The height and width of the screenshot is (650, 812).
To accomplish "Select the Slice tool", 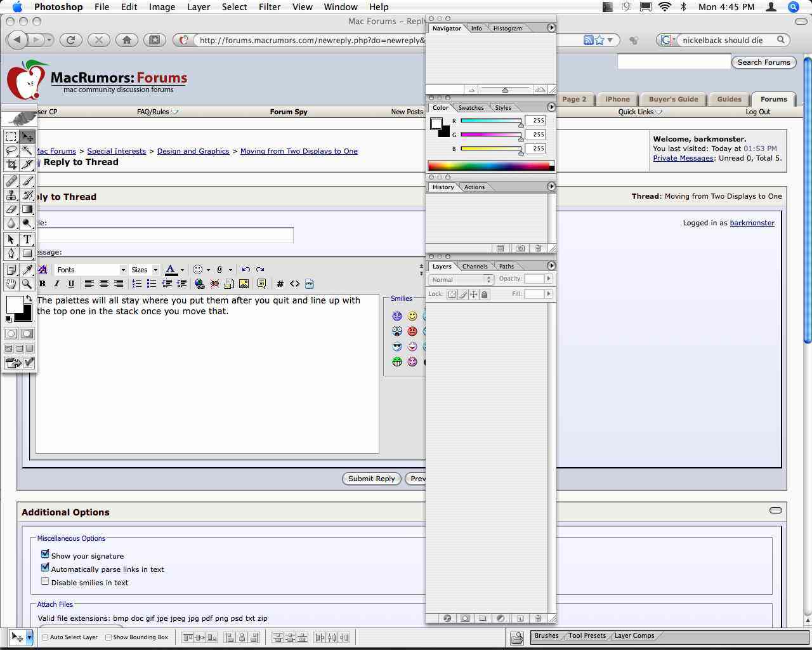I will coord(27,164).
